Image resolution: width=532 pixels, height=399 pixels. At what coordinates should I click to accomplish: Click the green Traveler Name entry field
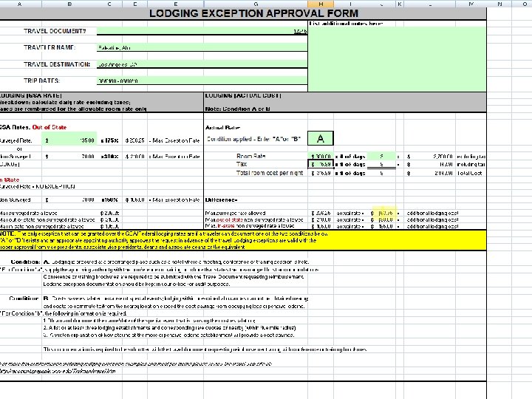click(202, 47)
